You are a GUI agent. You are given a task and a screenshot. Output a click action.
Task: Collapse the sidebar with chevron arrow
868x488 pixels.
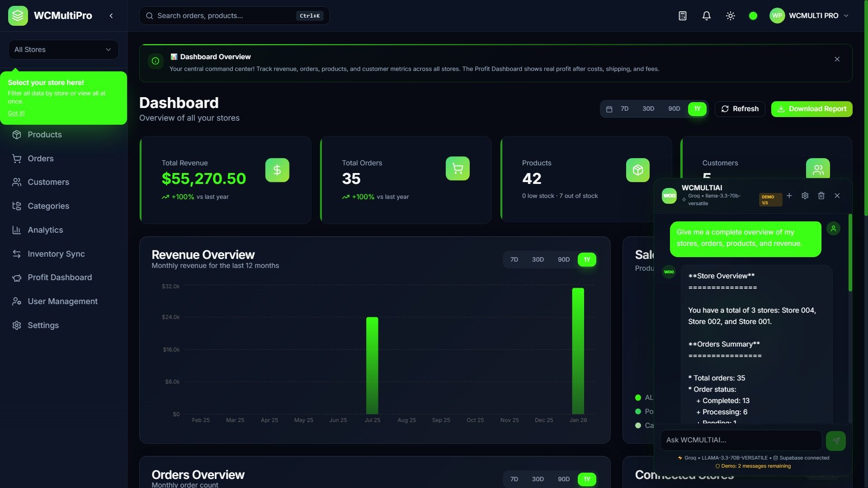tap(111, 16)
